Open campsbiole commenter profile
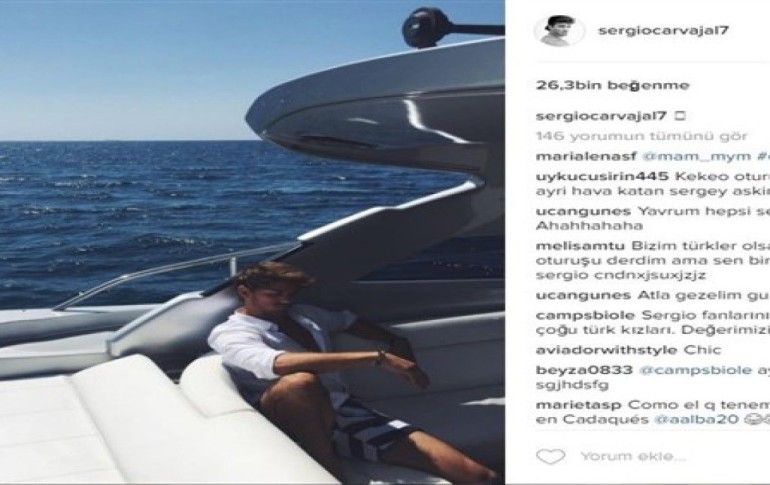Image resolution: width=770 pixels, height=485 pixels. pos(585,316)
